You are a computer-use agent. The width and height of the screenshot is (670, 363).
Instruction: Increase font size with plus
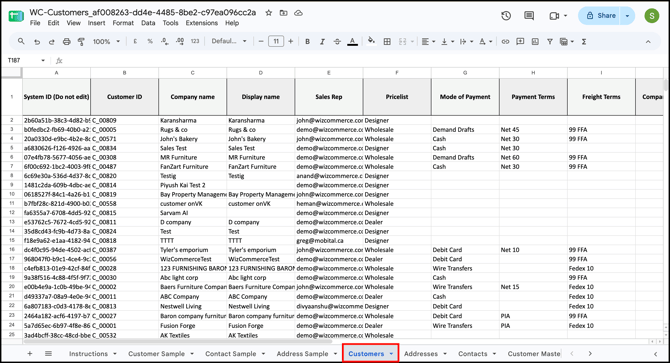tap(291, 41)
